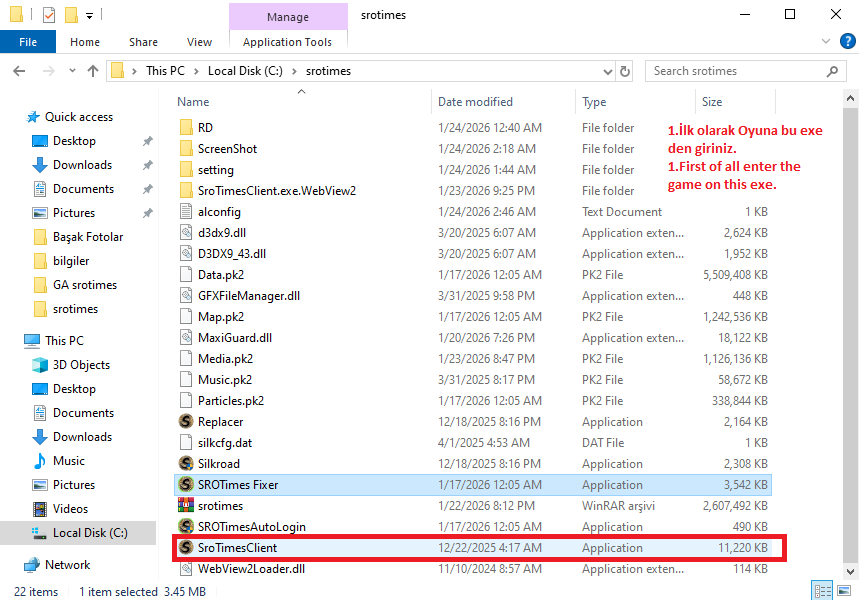
Task: Select the SROTimes Fixer application icon
Action: [x=186, y=484]
